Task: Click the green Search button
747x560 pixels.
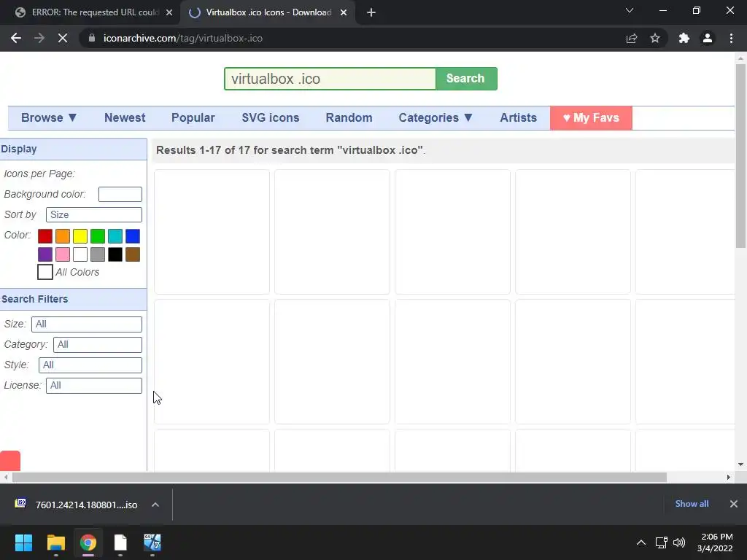Action: tap(466, 79)
